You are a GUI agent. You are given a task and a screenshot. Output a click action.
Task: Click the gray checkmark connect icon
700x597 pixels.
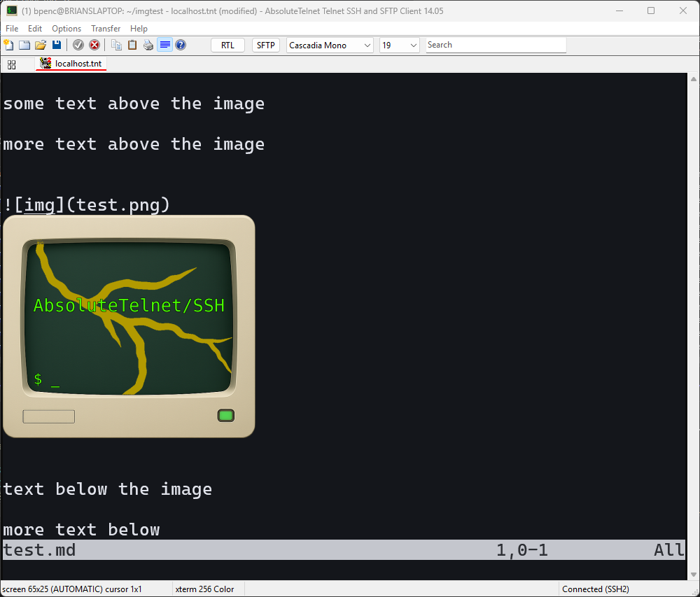(78, 45)
